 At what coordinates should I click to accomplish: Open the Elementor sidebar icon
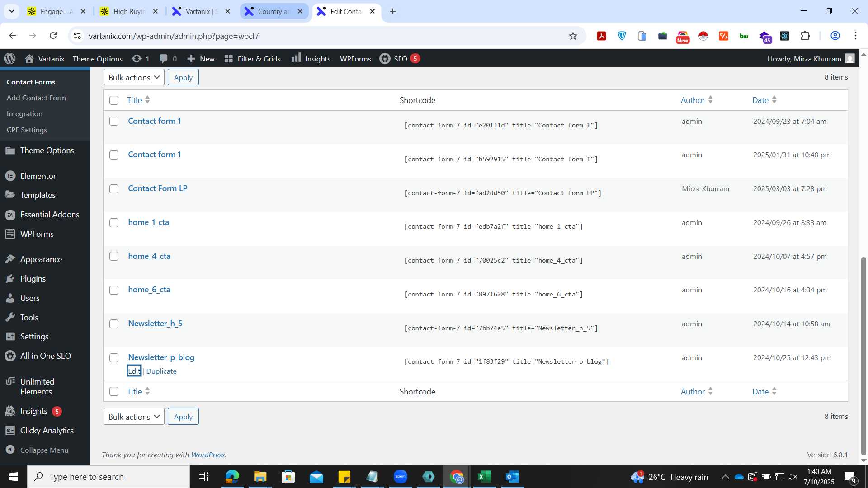(x=10, y=176)
